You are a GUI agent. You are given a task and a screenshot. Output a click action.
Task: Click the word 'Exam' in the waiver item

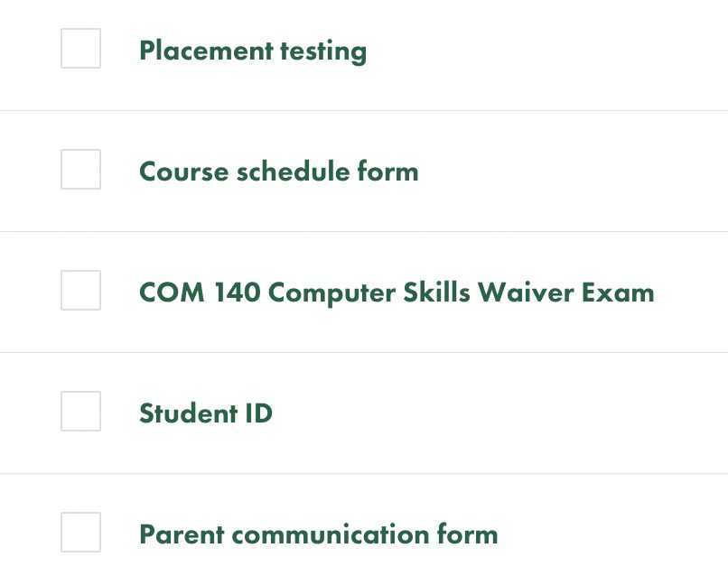click(618, 292)
